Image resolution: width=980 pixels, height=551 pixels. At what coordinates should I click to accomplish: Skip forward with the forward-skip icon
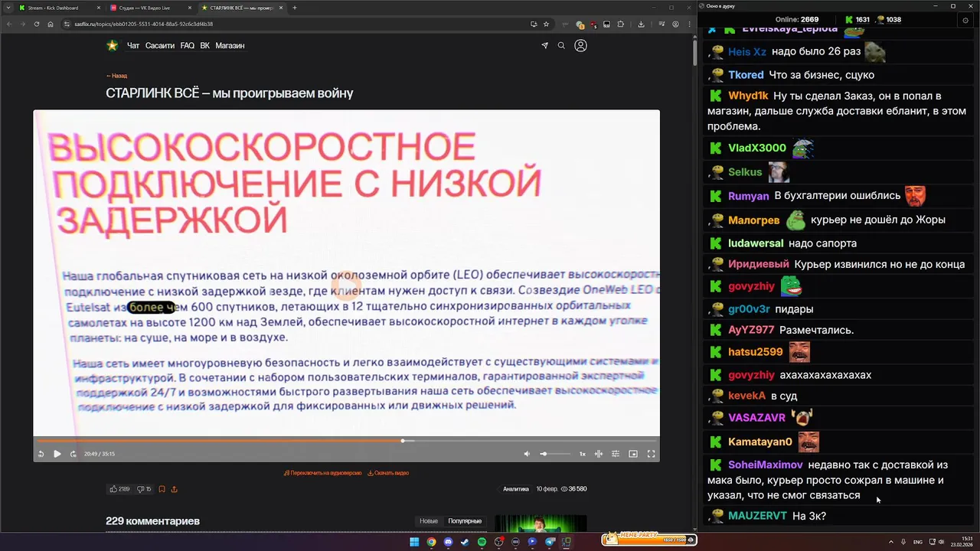coord(73,454)
